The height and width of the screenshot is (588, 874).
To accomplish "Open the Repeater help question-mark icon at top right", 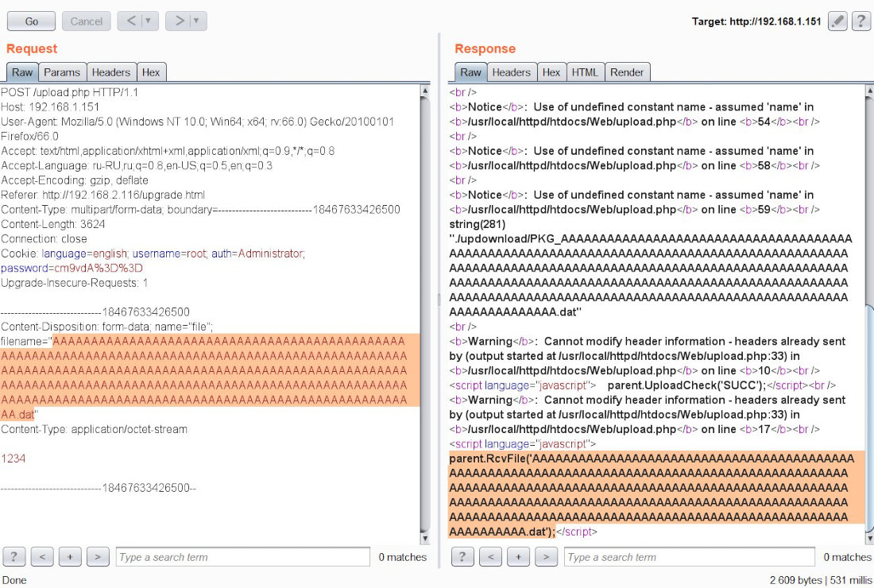I will tap(861, 21).
